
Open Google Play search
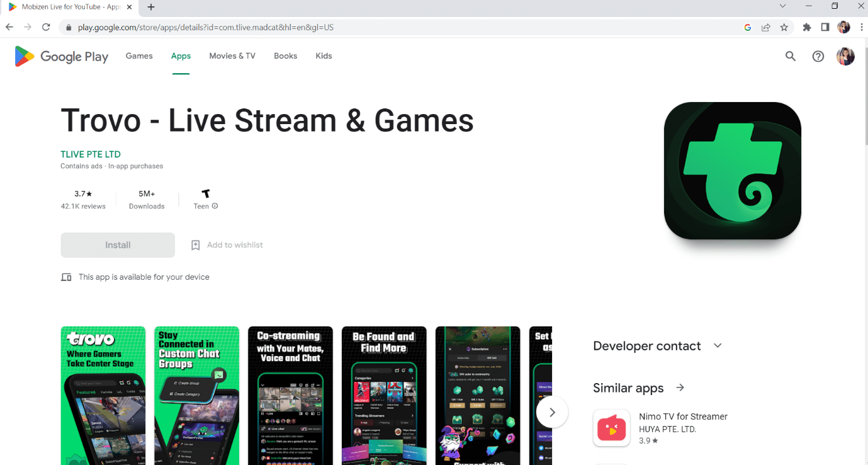coord(791,56)
